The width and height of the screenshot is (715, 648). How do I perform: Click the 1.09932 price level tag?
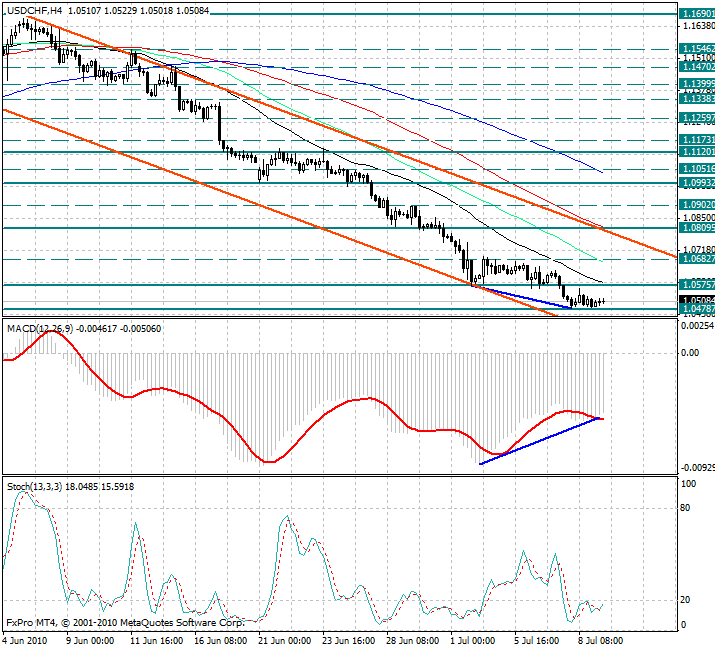(695, 184)
